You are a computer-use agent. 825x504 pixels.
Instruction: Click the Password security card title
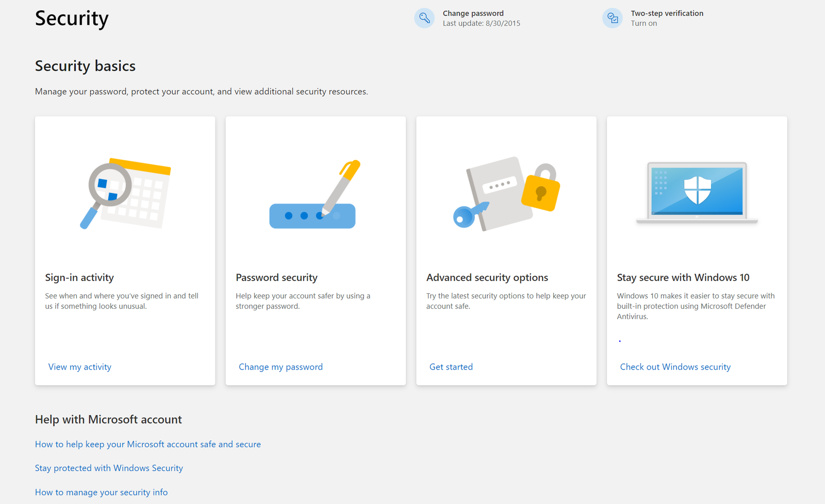(x=276, y=277)
